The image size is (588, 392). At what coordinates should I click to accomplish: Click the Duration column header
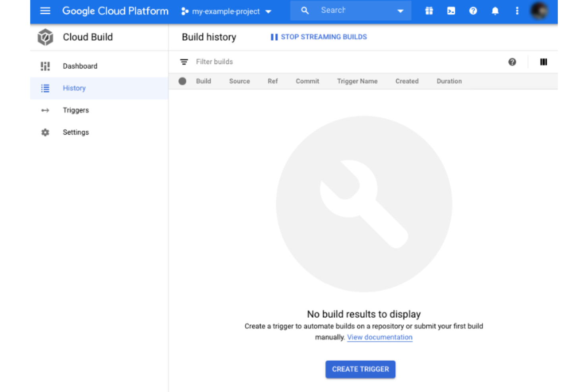449,81
